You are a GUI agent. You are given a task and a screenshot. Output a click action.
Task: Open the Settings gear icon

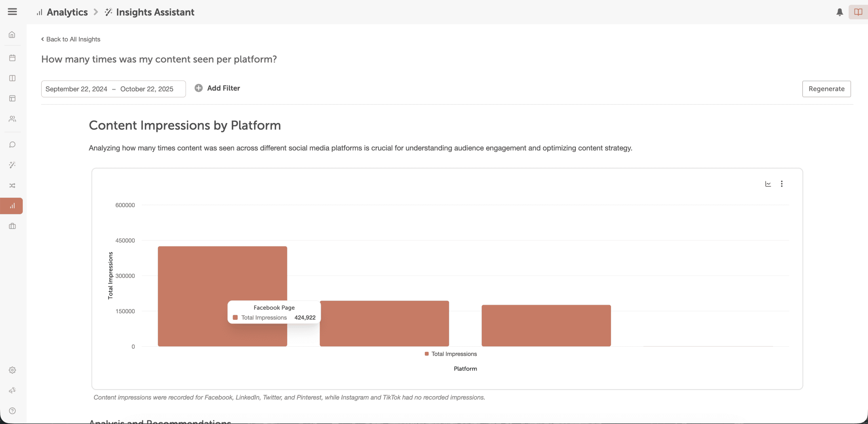pos(12,370)
